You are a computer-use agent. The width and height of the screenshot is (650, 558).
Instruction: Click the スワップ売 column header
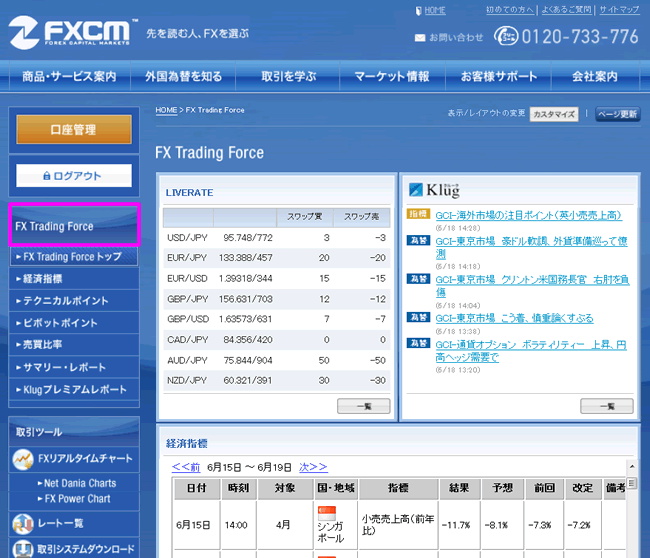[361, 217]
